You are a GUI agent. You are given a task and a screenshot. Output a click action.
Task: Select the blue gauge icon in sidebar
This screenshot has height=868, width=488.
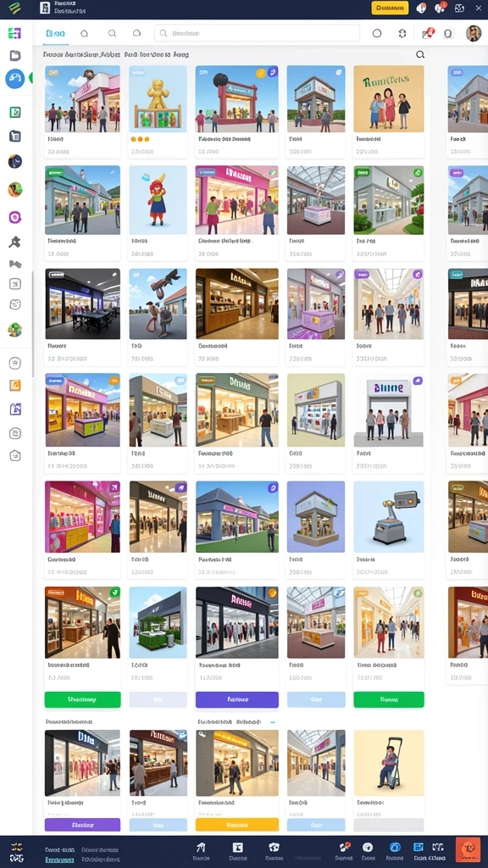tap(15, 79)
